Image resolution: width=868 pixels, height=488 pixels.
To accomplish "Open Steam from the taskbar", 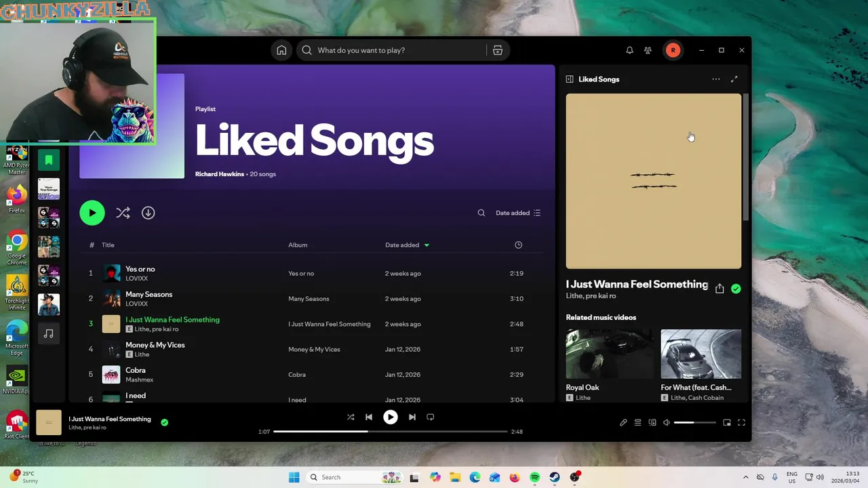I will [x=555, y=477].
